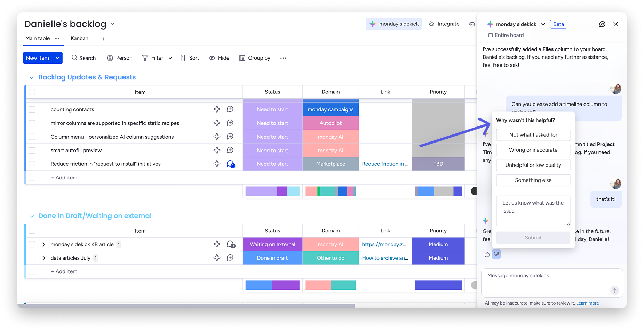This screenshot has width=644, height=331.
Task: Open New item dropdown arrow
Action: (57, 58)
